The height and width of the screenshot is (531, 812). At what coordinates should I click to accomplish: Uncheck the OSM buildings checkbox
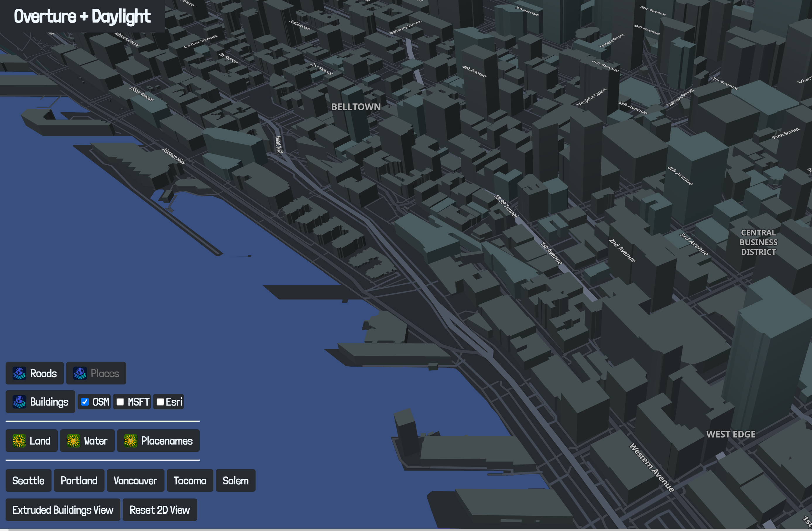(85, 401)
